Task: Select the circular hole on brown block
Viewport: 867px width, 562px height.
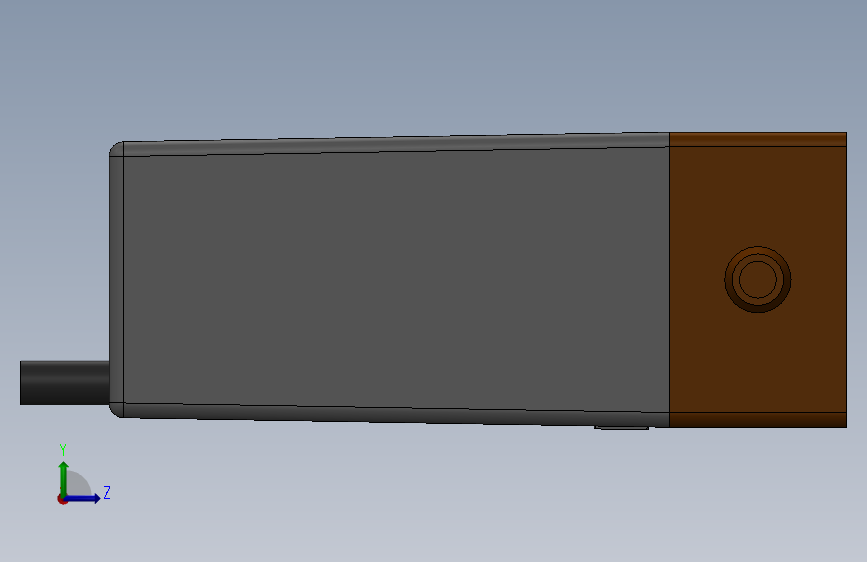Action: pos(758,279)
